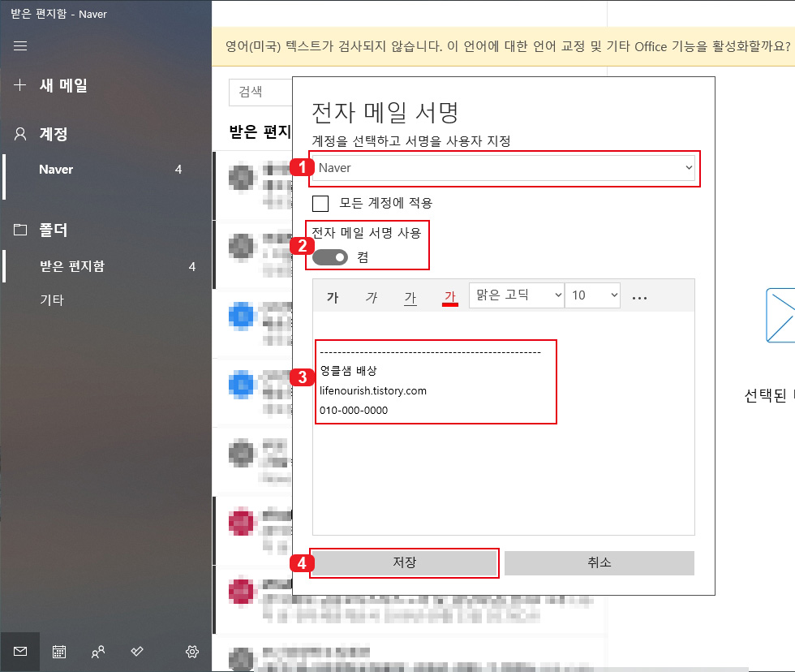
Task: Click the 저장 button
Action: pos(405,562)
